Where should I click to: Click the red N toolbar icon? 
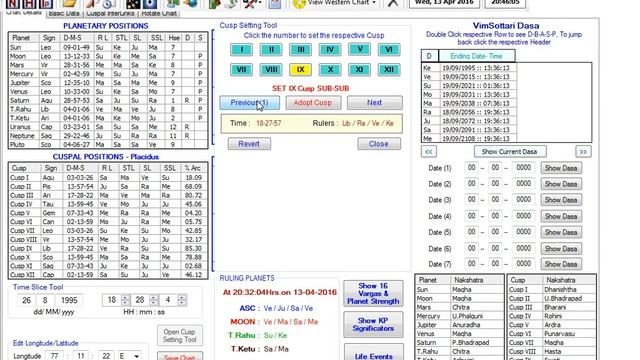coord(13,4)
